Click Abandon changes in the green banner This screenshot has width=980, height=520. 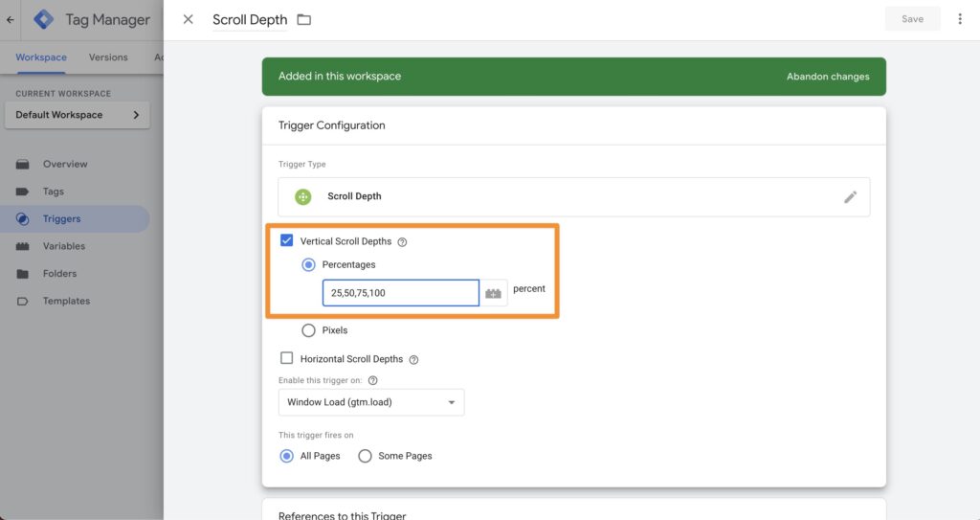point(828,77)
